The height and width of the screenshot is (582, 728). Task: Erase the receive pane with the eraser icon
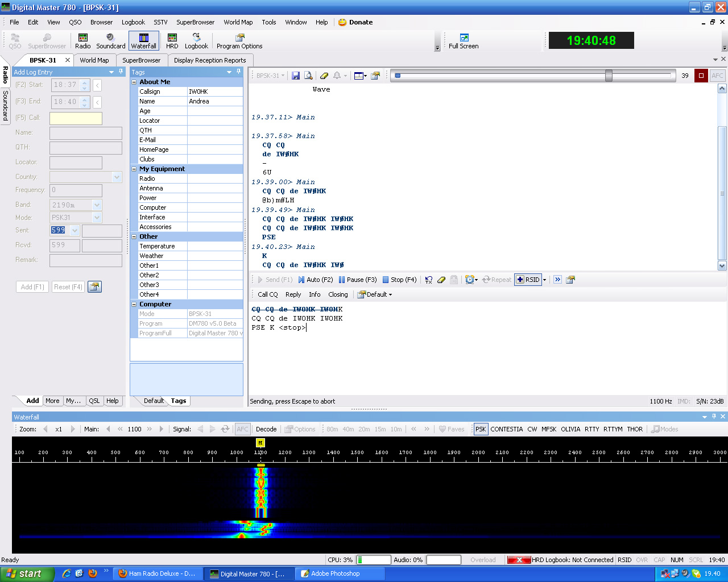[x=324, y=76]
